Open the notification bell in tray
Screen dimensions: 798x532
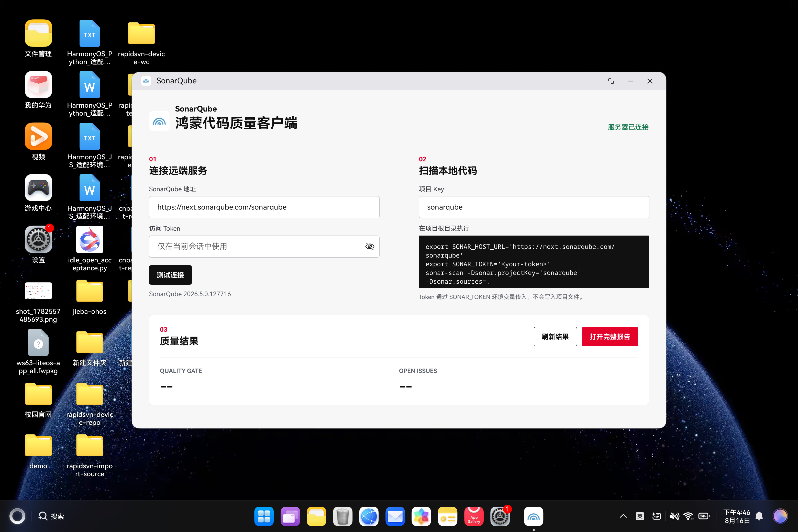click(759, 516)
